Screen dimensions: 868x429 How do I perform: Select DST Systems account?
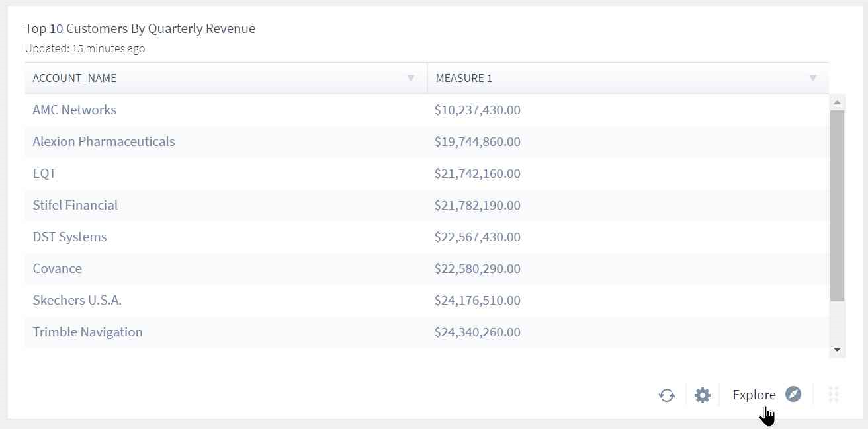tap(69, 237)
